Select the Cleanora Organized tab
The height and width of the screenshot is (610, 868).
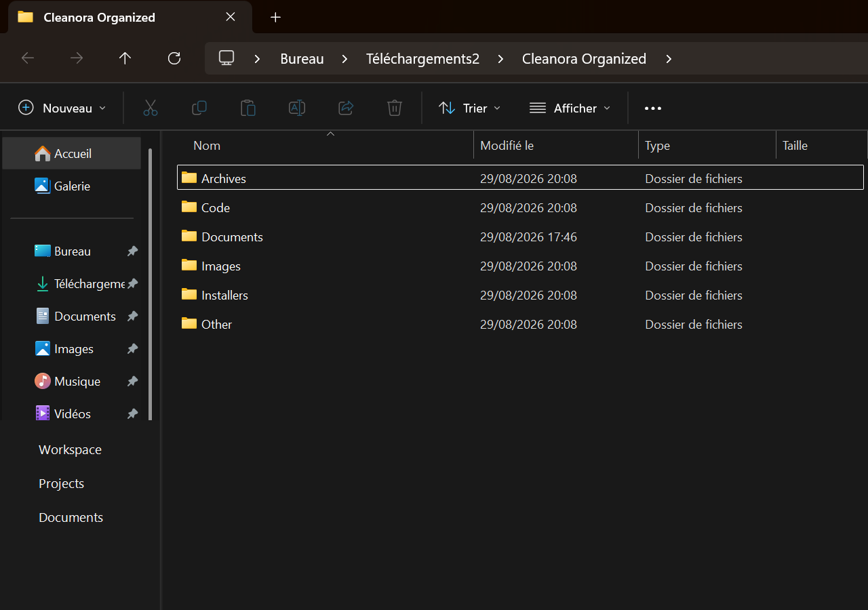coord(130,18)
